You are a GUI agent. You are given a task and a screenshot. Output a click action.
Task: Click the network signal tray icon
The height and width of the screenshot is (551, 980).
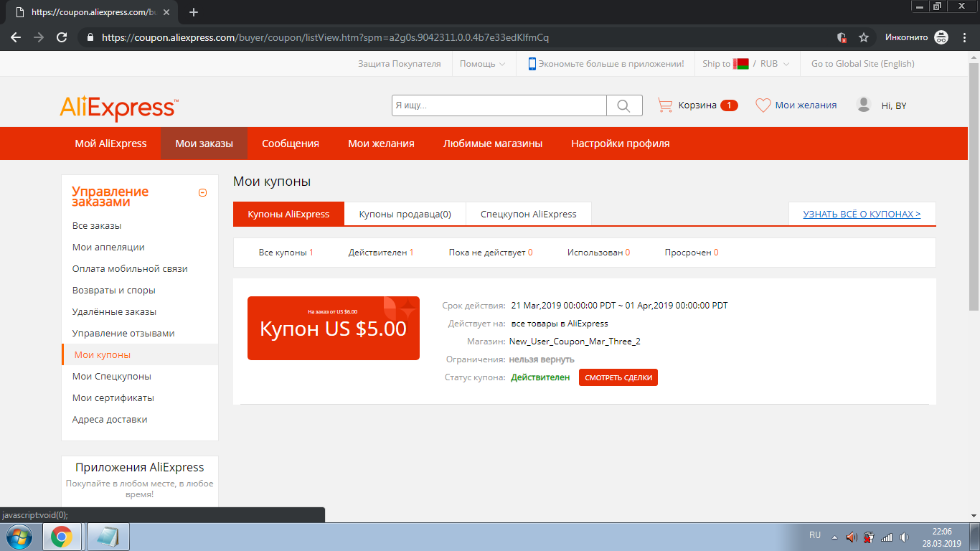[887, 537]
